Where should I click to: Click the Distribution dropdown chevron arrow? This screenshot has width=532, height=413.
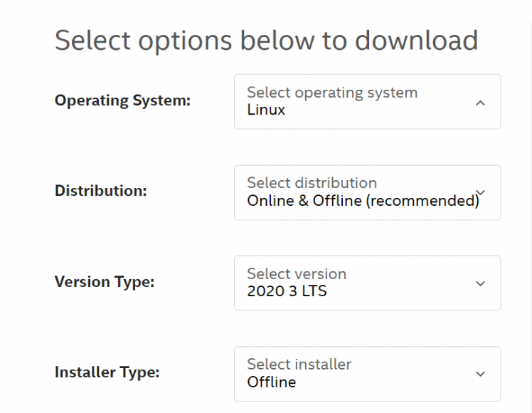coord(480,192)
